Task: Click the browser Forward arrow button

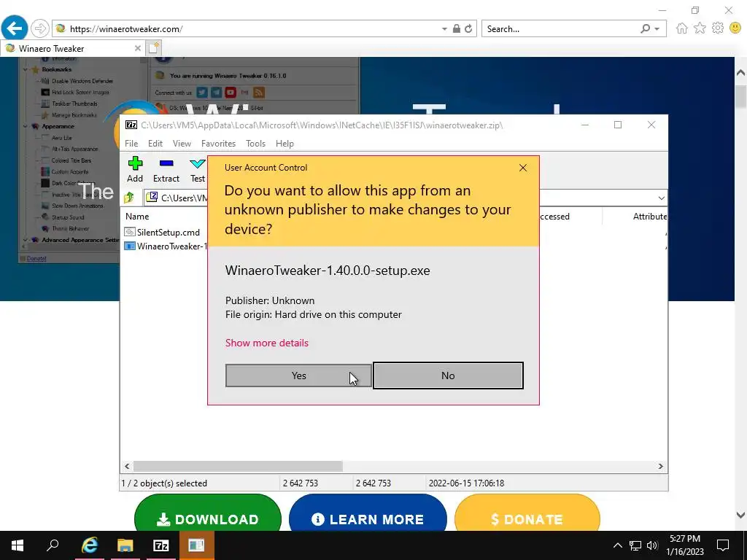Action: pos(40,28)
